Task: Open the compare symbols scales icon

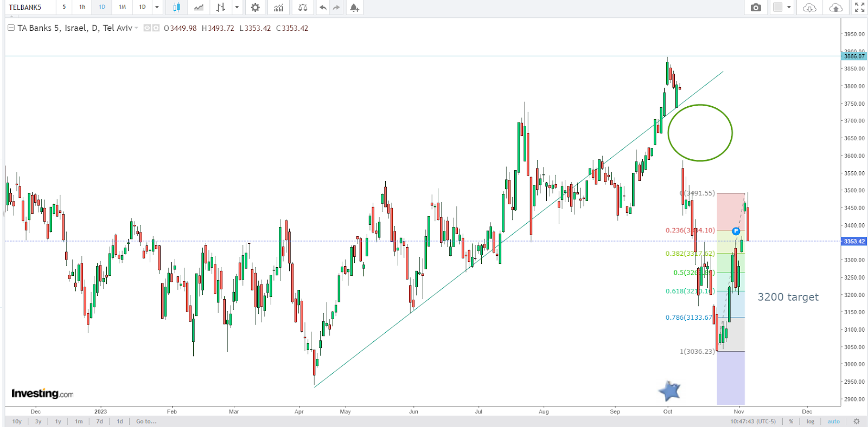Action: 303,7
